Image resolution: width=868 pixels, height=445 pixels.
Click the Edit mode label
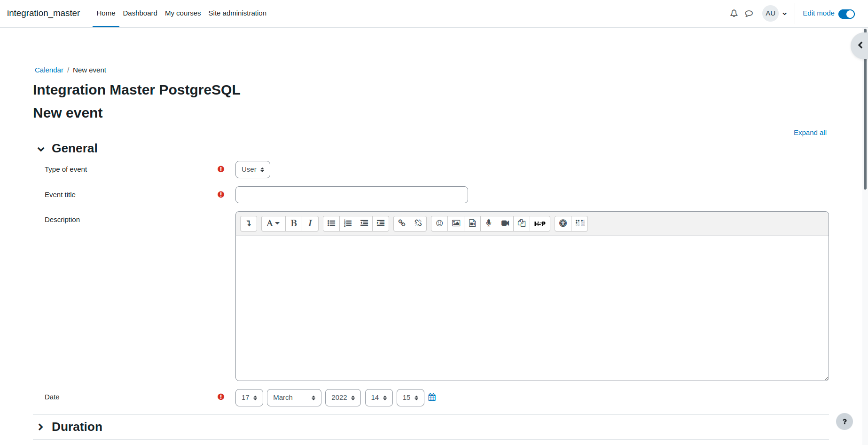(818, 13)
